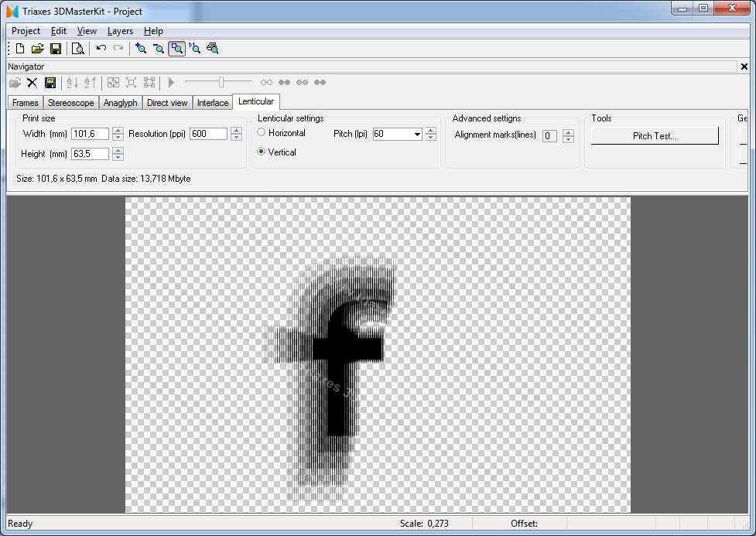Select the two hollow circles stereo mode icon
This screenshot has height=536, width=756.
266,83
